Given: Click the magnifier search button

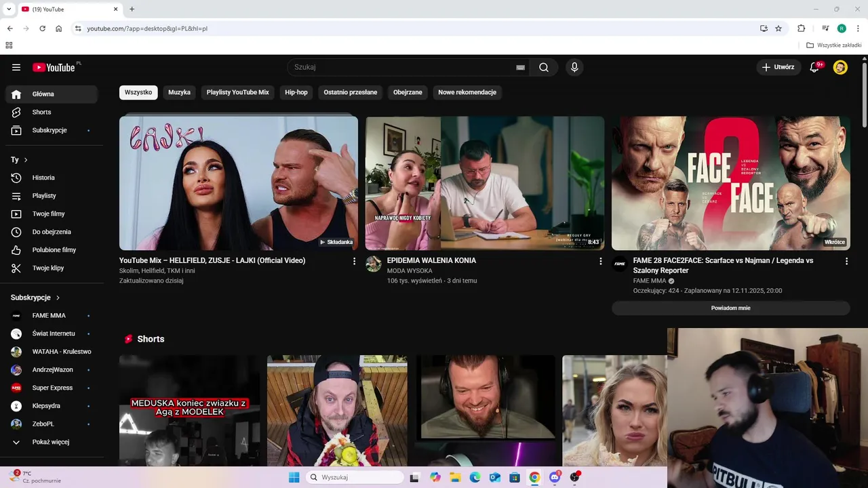Looking at the screenshot, I should point(544,67).
